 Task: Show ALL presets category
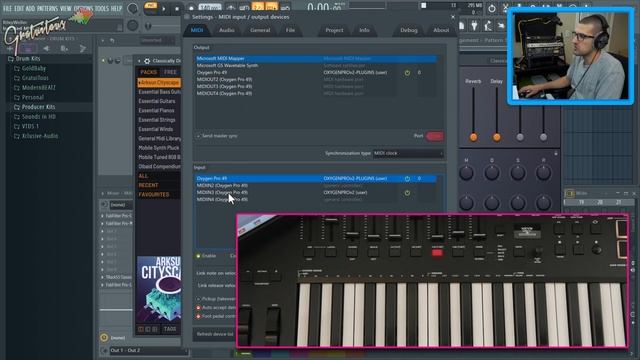point(143,176)
